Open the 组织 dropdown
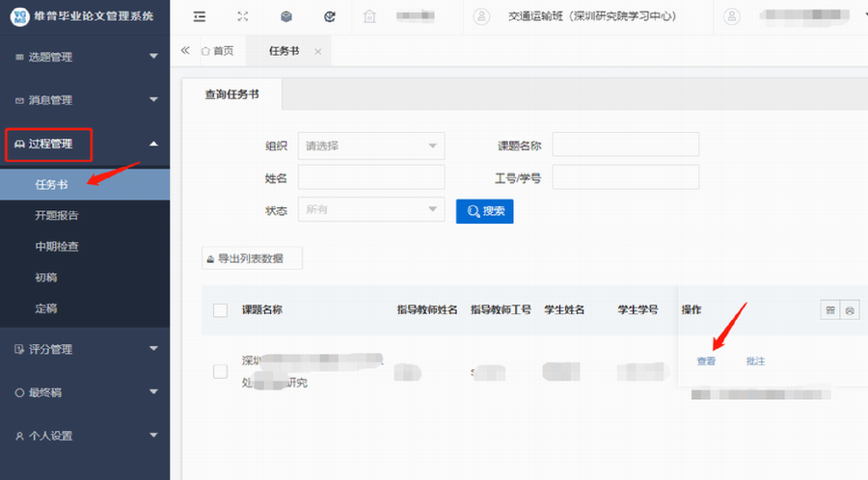 (371, 146)
